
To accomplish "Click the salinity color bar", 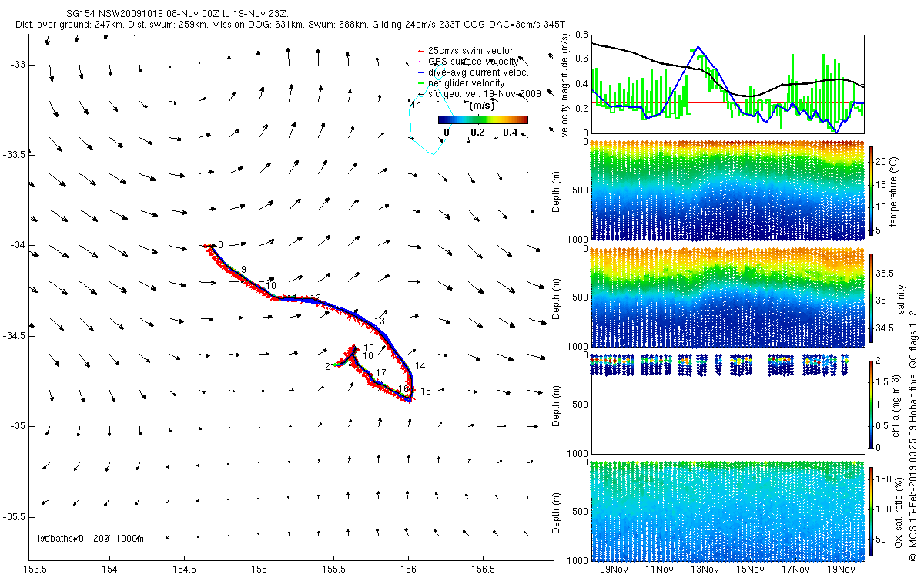I will 872,300.
